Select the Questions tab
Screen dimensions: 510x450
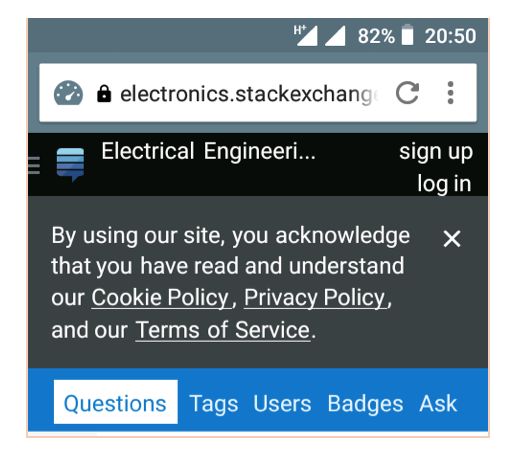116,402
